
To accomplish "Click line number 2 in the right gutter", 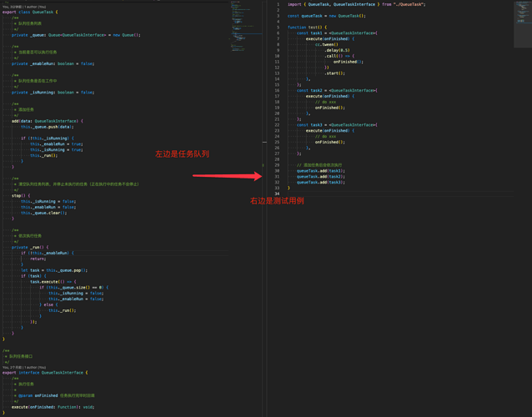I will click(279, 10).
